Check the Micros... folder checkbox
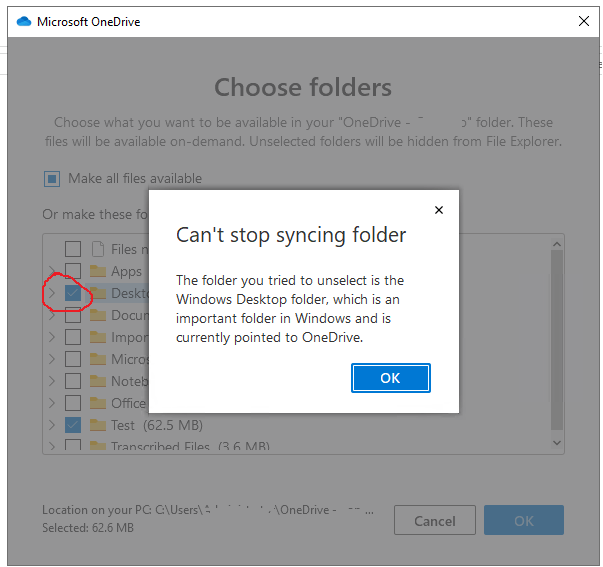This screenshot has width=603, height=567. coord(73,359)
